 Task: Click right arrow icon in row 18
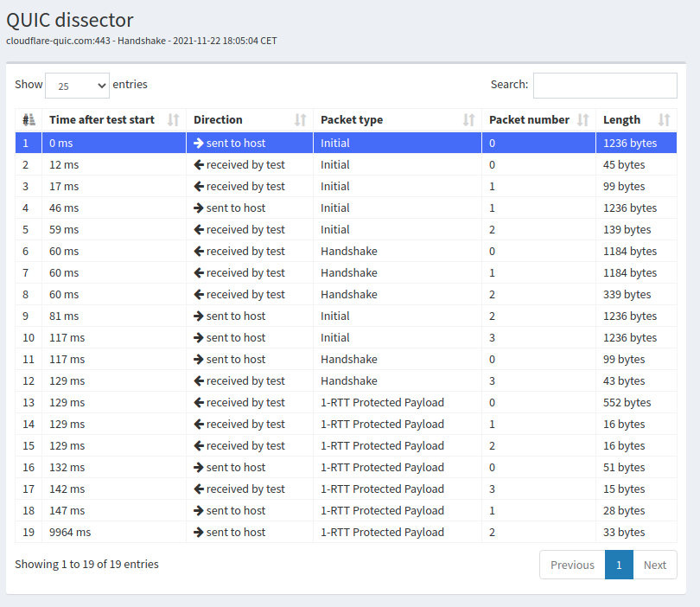pos(199,510)
